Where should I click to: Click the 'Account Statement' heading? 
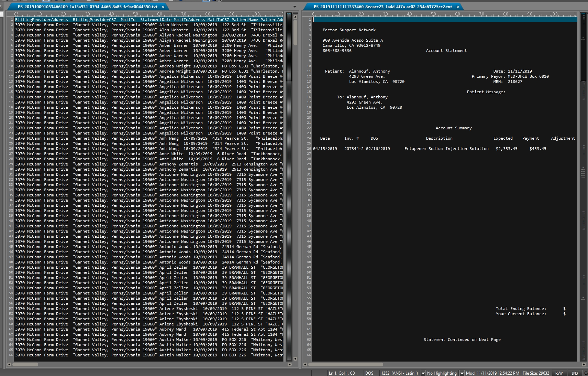click(446, 51)
